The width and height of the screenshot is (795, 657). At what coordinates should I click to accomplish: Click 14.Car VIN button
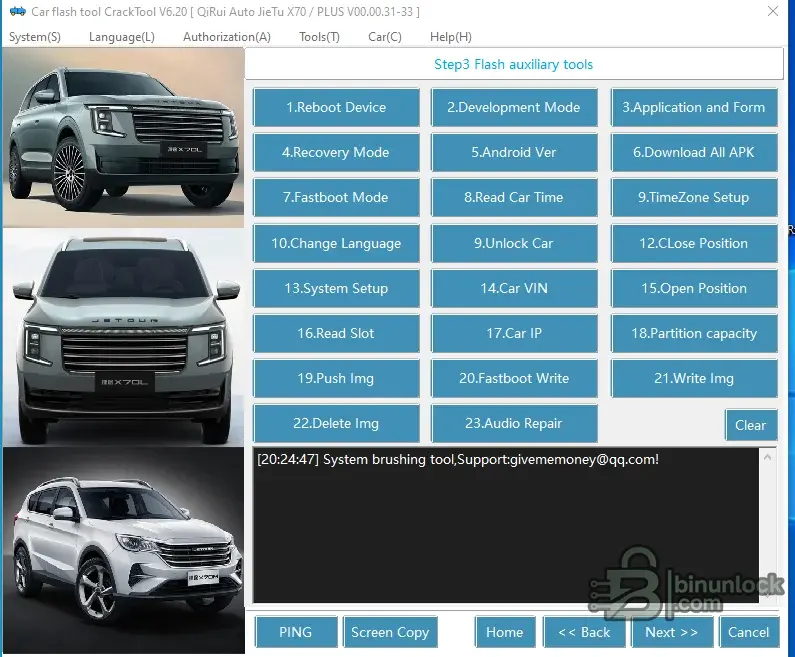pos(514,288)
